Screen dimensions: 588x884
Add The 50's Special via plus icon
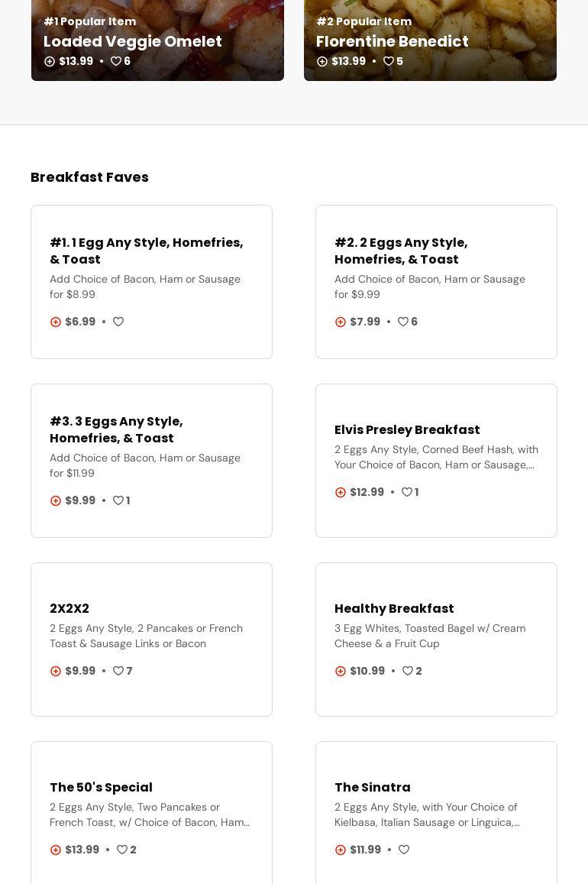[x=56, y=850]
